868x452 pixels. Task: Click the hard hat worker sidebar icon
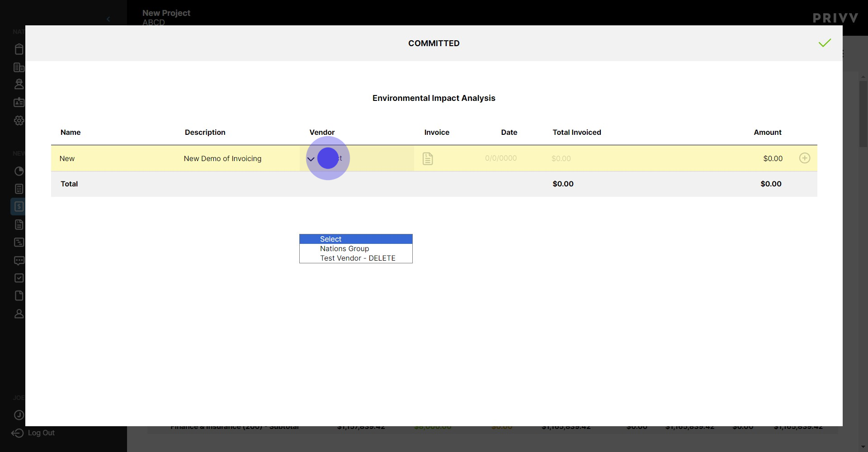tap(19, 84)
